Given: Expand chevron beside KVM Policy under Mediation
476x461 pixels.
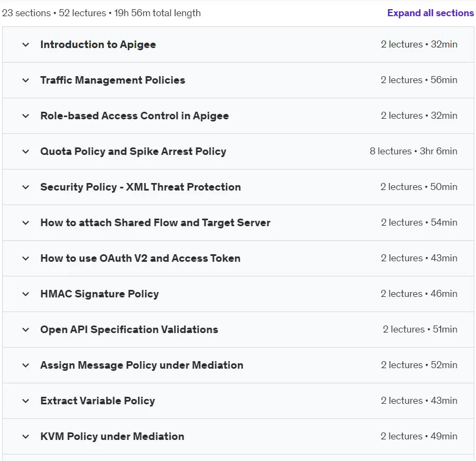Looking at the screenshot, I should (x=26, y=436).
